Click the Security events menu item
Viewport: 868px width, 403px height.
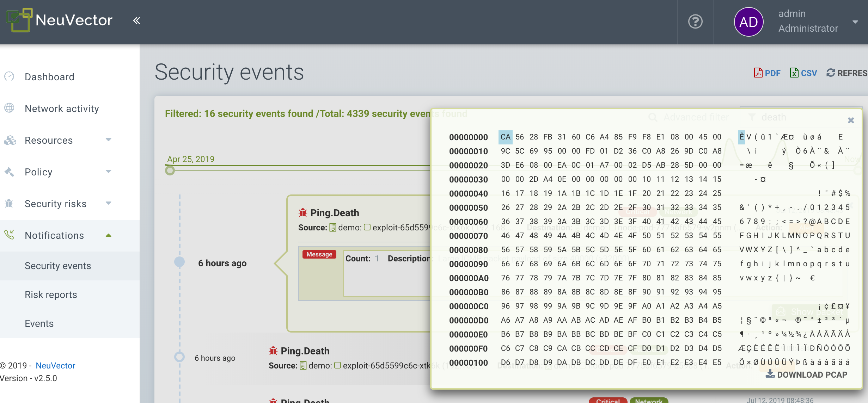coord(59,266)
